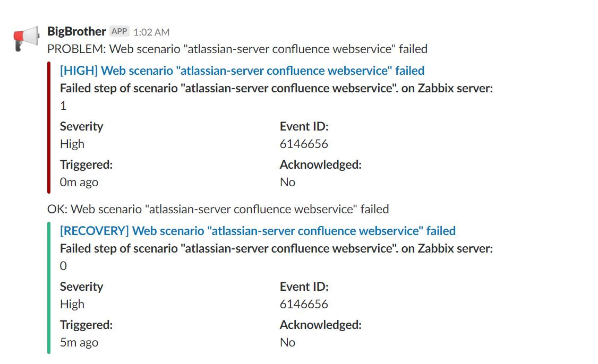The width and height of the screenshot is (598, 364).
Task: Click the PROBLEM: Web scenario message text
Action: (x=237, y=49)
